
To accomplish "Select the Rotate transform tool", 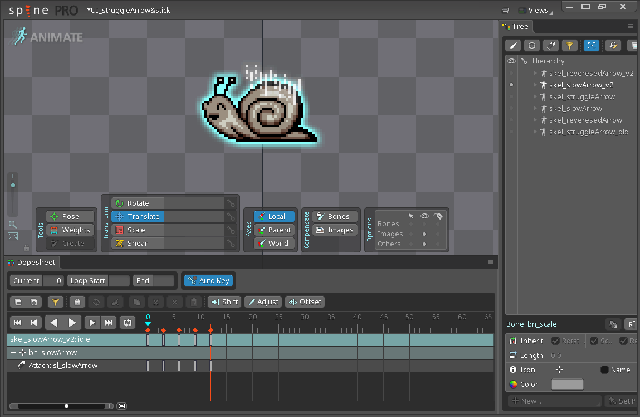I will coord(138,203).
